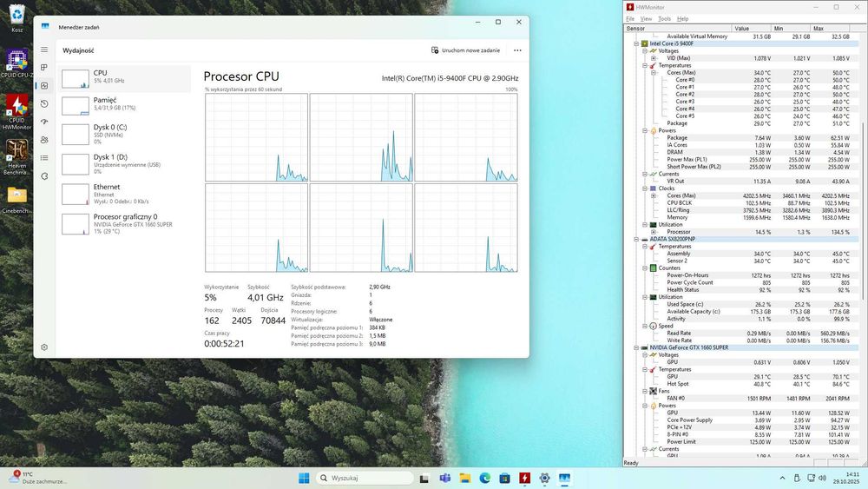This screenshot has width=868, height=489.
Task: Click the Sensor column header
Action: point(678,29)
